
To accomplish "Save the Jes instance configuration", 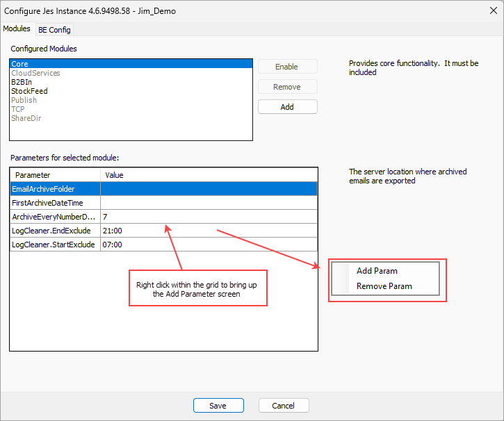I will (x=218, y=406).
